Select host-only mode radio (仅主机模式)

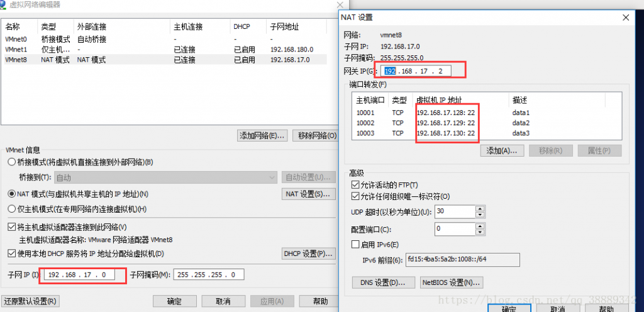tap(12, 209)
